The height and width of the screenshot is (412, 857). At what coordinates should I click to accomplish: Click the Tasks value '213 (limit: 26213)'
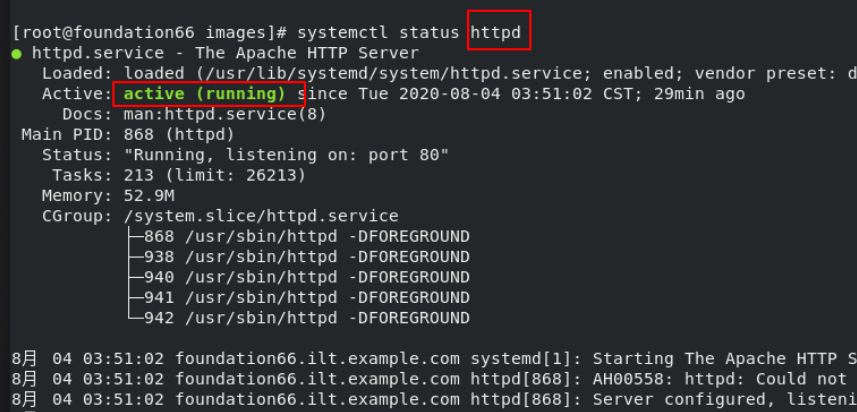coord(215,175)
